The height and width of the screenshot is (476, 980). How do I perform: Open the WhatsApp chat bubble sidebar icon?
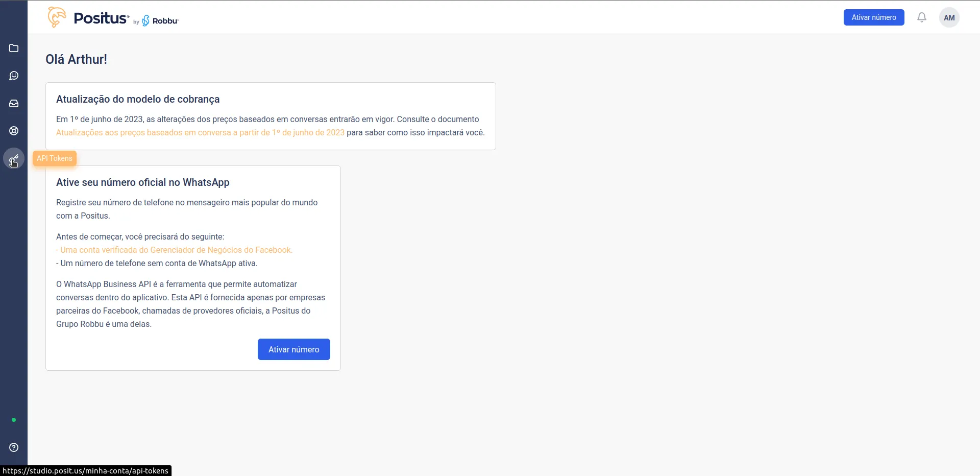[14, 76]
